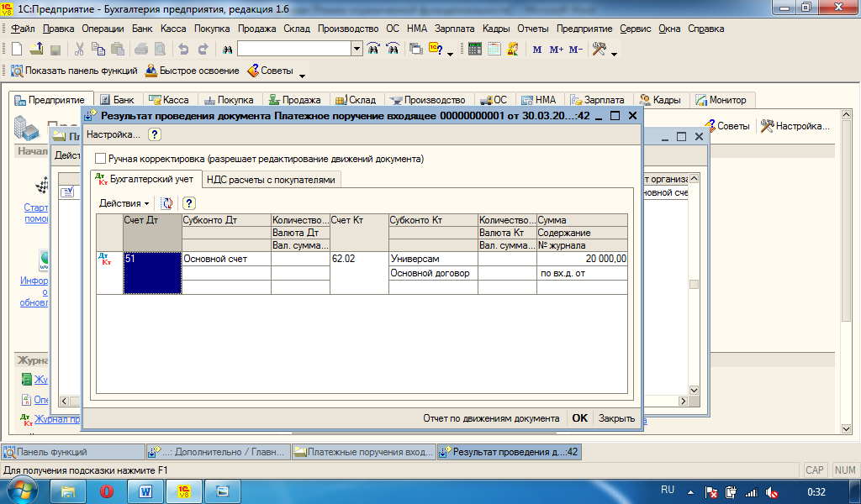This screenshot has height=504, width=861.
Task: Enable the Ручная корректировка checkbox
Action: pyautogui.click(x=101, y=158)
